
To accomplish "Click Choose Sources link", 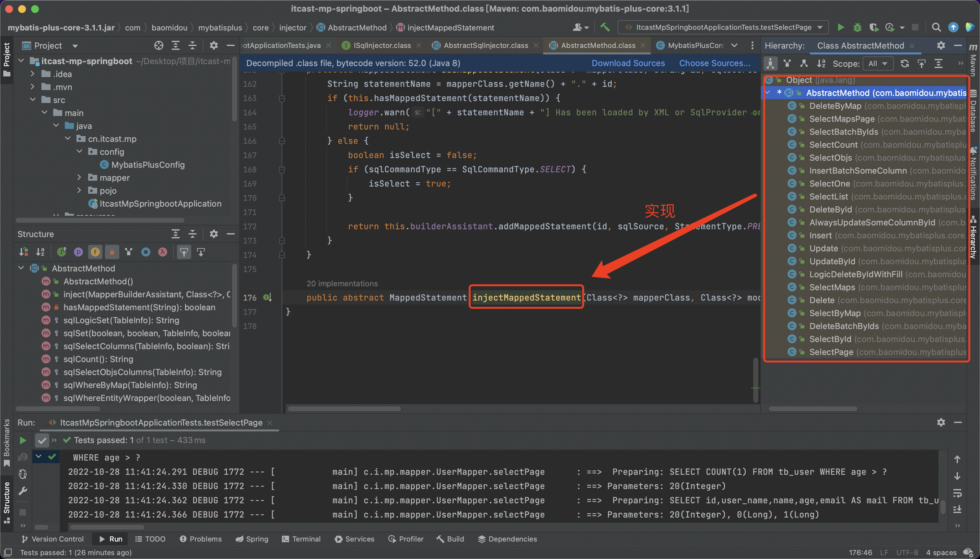I will (x=714, y=63).
